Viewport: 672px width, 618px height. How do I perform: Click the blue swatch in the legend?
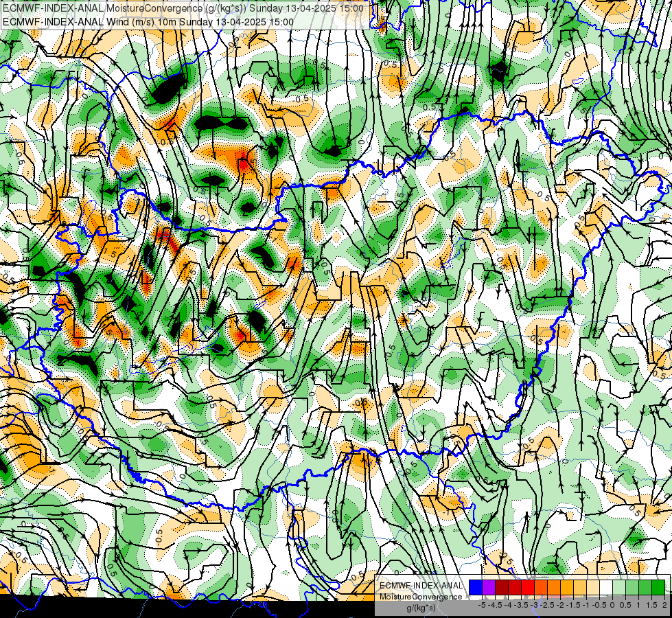[x=476, y=587]
